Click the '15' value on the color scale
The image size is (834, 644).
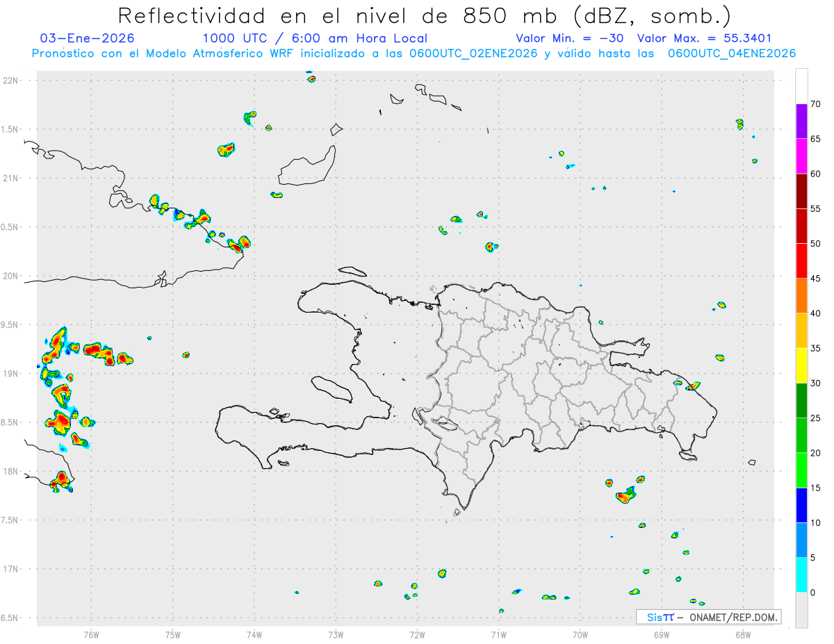pos(817,488)
